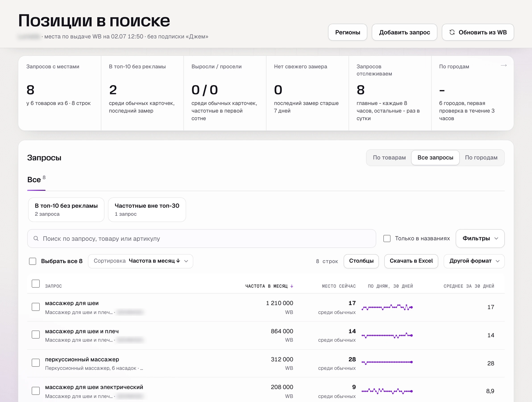Check the массажер для шеи электрический row

pyautogui.click(x=36, y=391)
